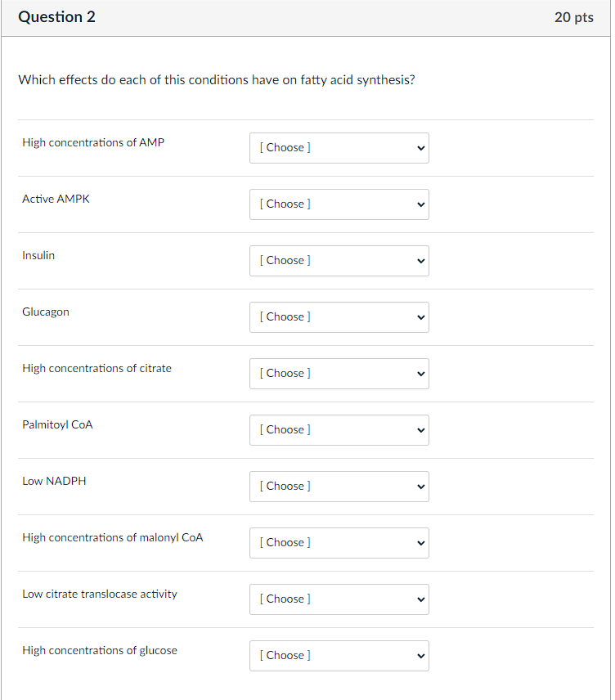Click the Active AMPK condition label
Viewport: 615px width, 700px height.
[56, 199]
